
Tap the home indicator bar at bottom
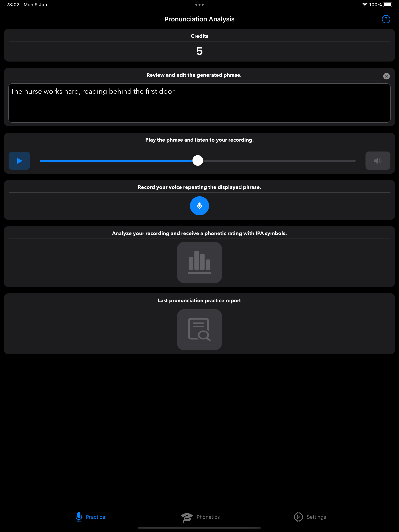199,528
